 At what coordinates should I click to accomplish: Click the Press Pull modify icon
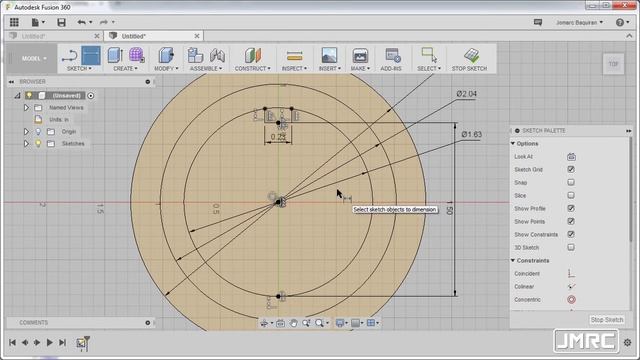[x=166, y=55]
